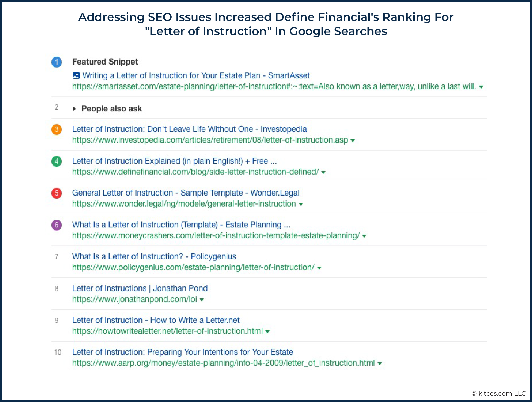Open dropdown arrow after moneycrashers.com URL
532x402 pixels.
pyautogui.click(x=364, y=236)
